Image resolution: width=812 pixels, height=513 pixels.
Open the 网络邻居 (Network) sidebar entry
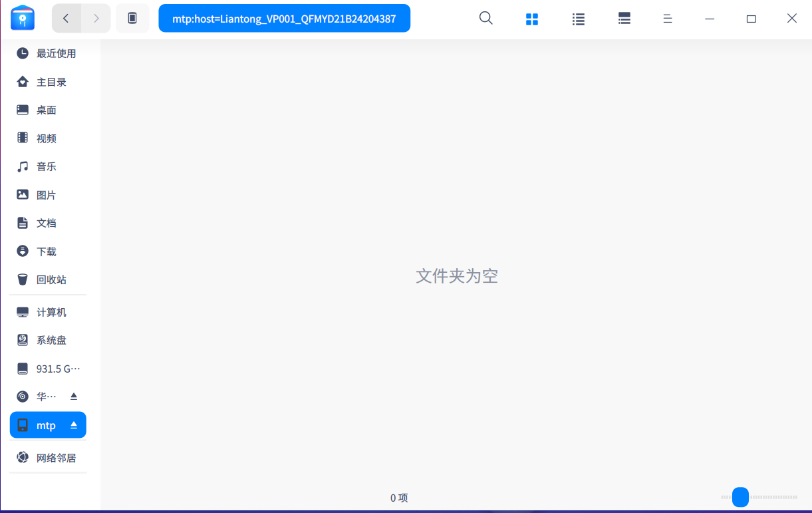56,457
